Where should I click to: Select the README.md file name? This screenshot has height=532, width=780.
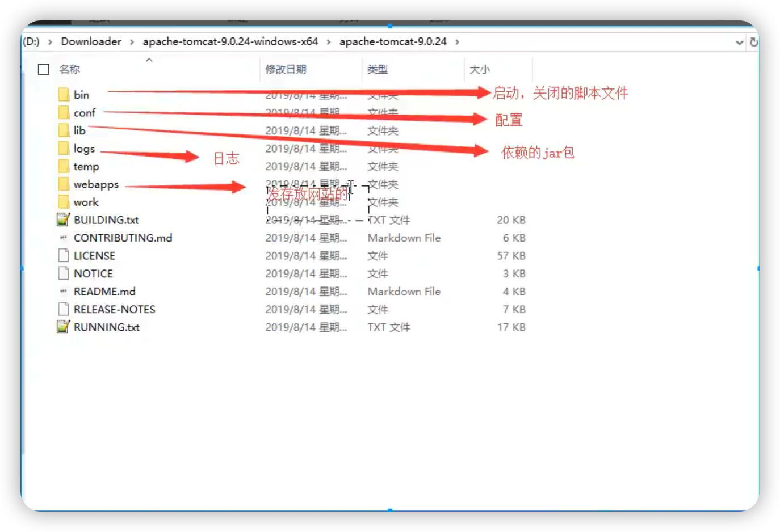pos(104,292)
